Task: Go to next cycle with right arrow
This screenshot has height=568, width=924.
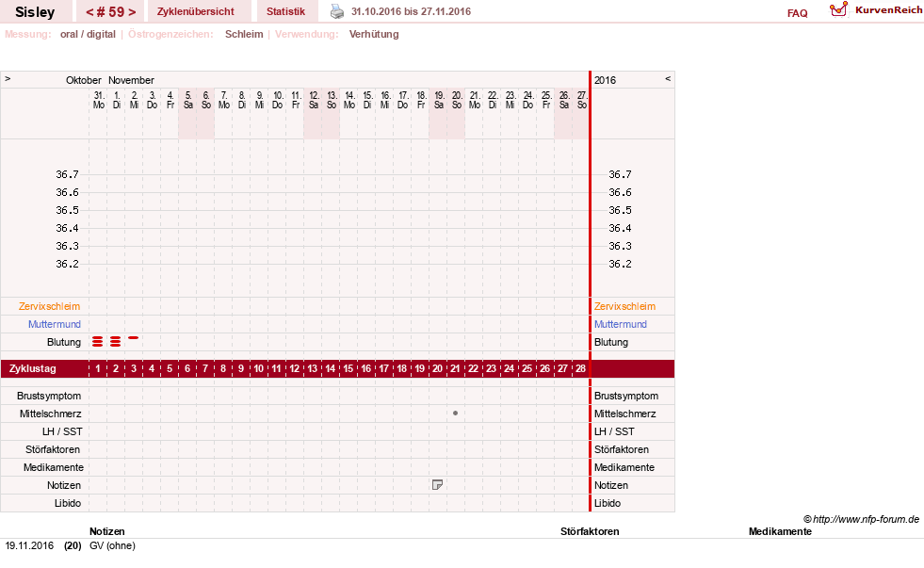Action: [x=132, y=12]
